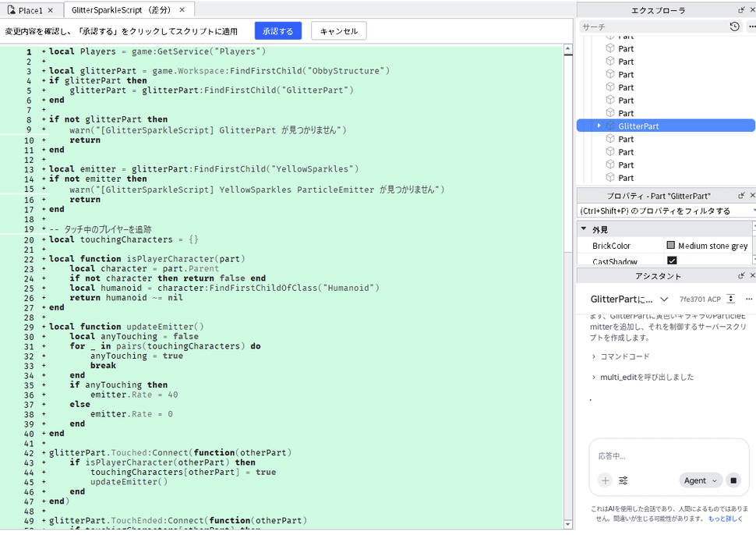This screenshot has height=535, width=756.
Task: Click the Place1 tab file icon
Action: (11, 10)
